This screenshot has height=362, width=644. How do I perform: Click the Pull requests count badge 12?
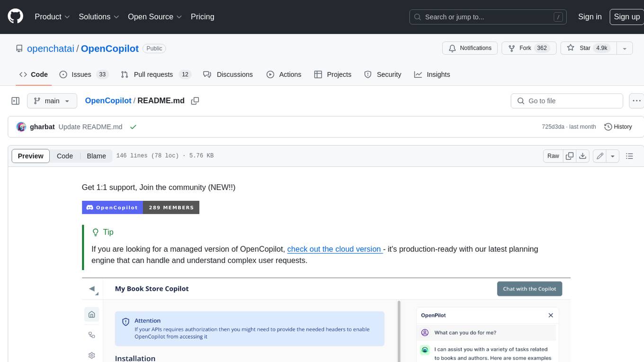186,74
